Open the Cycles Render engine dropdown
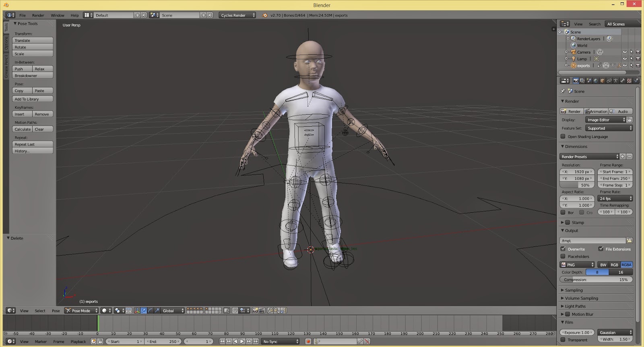 (237, 15)
